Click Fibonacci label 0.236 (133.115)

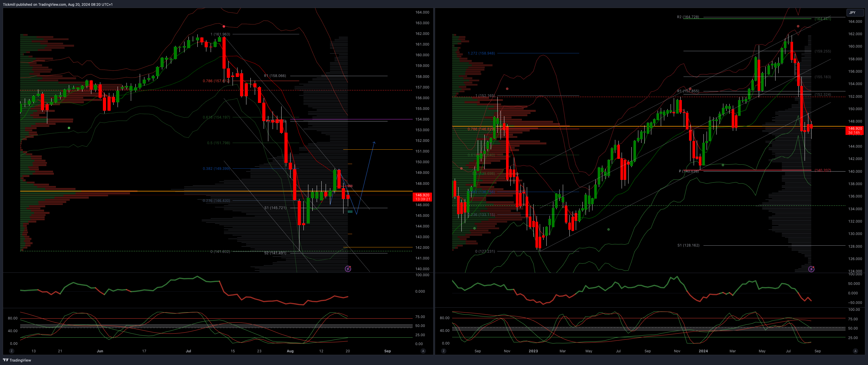point(482,215)
